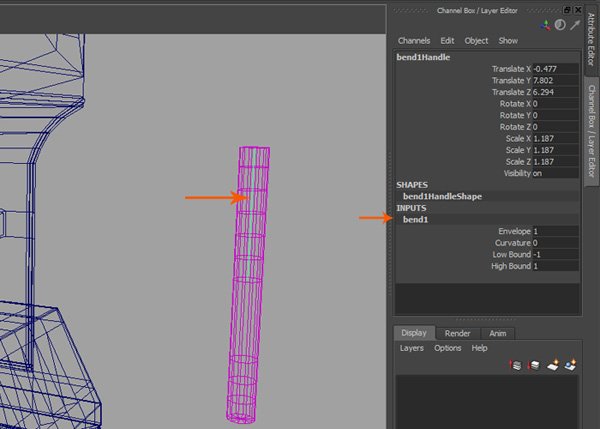Click the hyperbolic pin icon in Channel Box

(575, 25)
